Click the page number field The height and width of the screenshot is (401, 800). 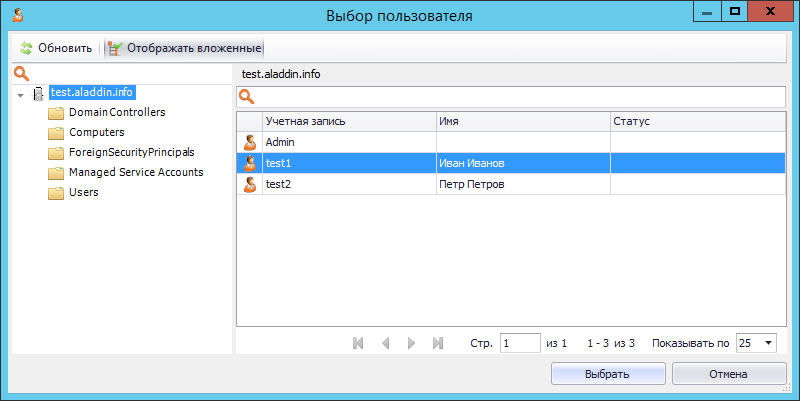pyautogui.click(x=520, y=343)
